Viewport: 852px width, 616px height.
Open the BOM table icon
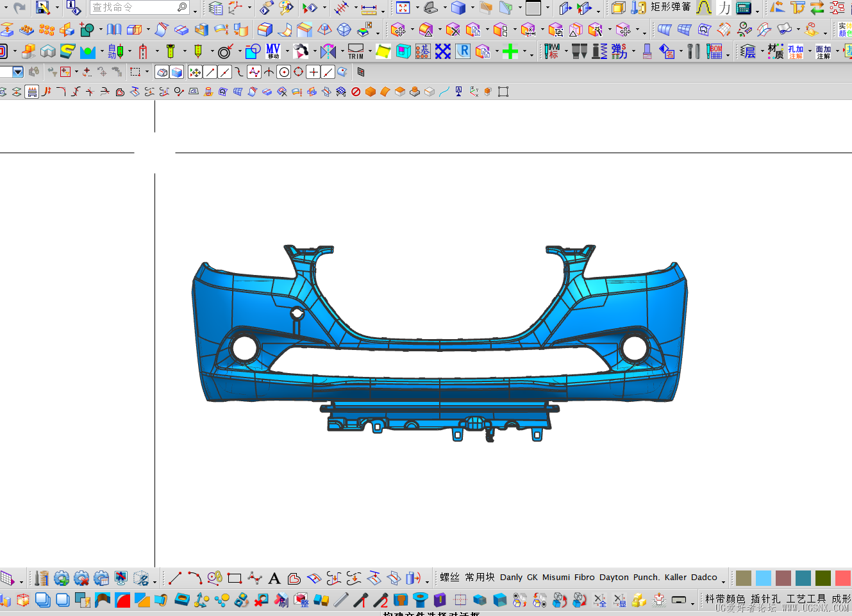click(x=714, y=51)
